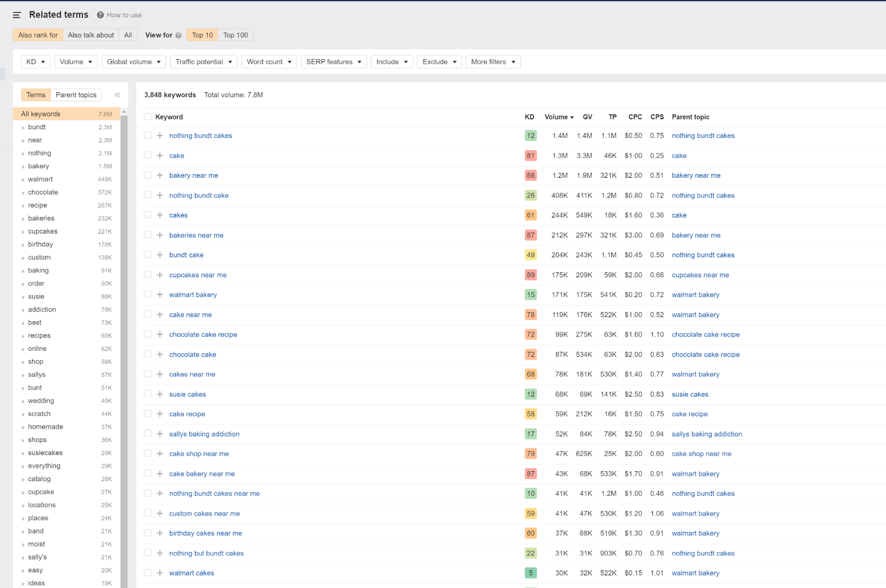Open the 'walmart cakes' keyword link
This screenshot has height=588, width=886.
[192, 573]
